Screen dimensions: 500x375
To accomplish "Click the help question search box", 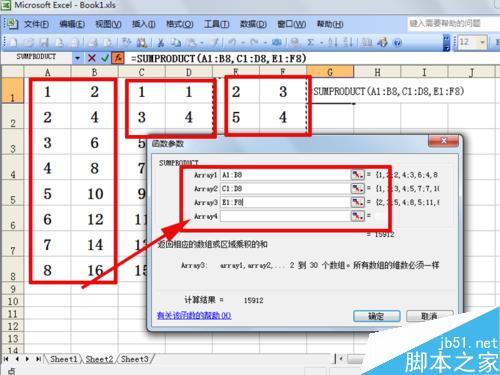I will (453, 23).
